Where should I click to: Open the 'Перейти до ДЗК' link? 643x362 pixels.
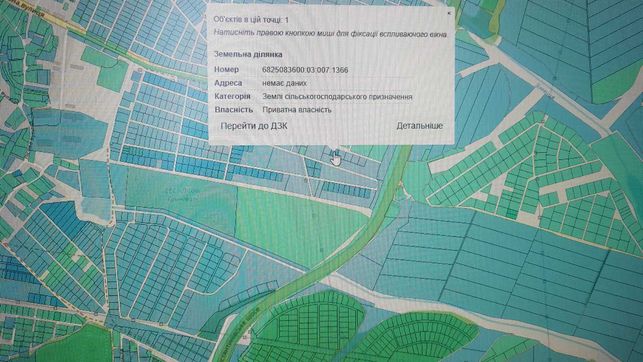[x=254, y=126]
